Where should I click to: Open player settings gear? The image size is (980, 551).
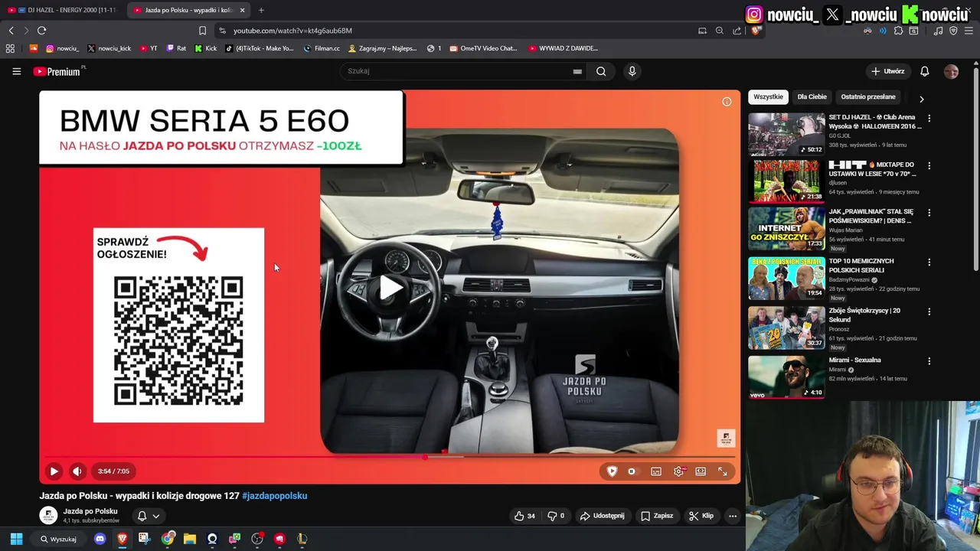(x=678, y=471)
